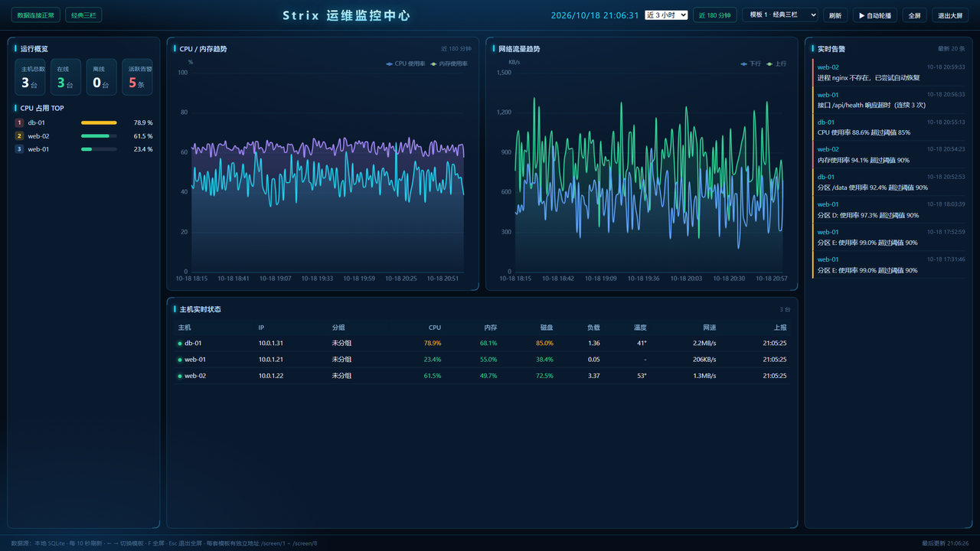
Task: Click the rank 1 badge beside db-01
Action: [x=19, y=122]
